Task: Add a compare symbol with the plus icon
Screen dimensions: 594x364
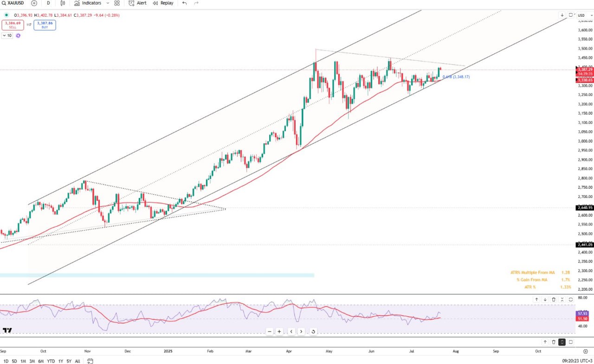Action: tap(34, 3)
